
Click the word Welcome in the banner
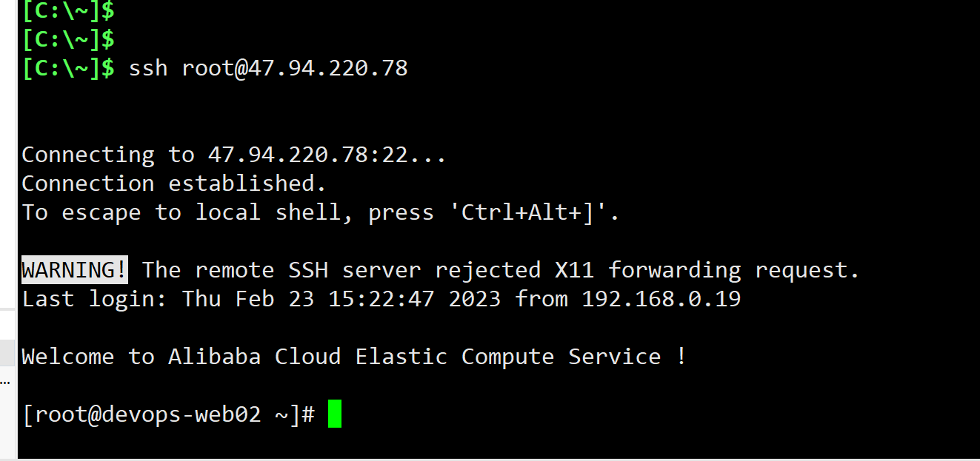pos(67,357)
